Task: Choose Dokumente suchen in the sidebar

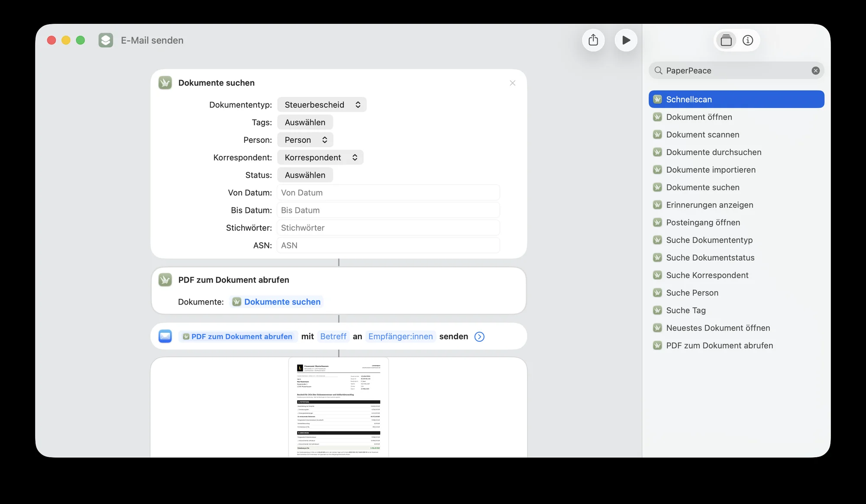Action: 736,187
